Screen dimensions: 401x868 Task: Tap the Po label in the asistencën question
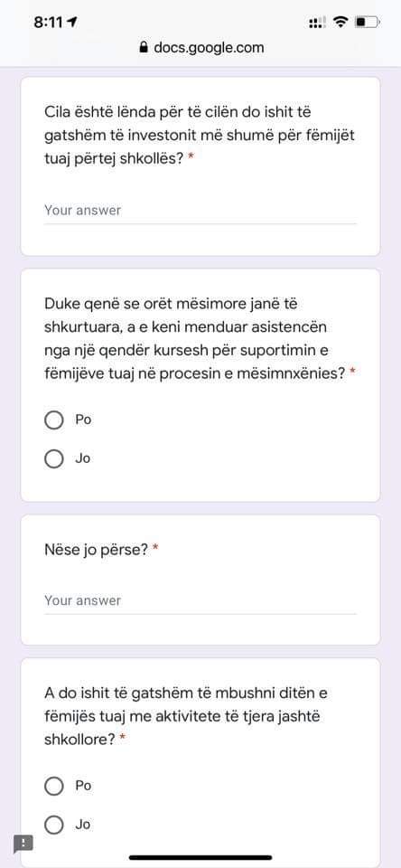[x=83, y=420]
